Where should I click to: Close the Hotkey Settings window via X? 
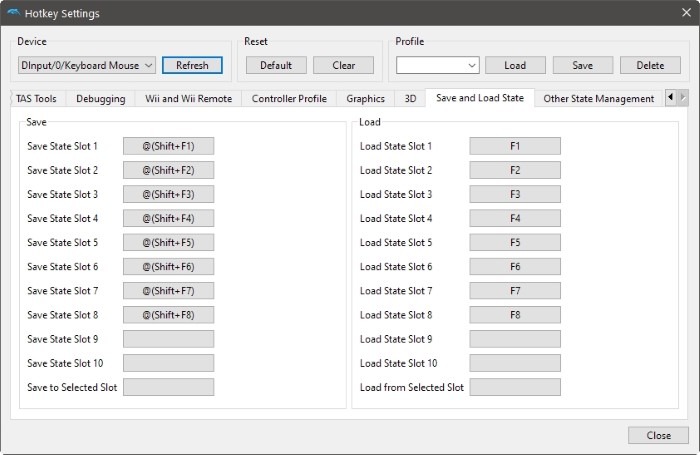[x=685, y=13]
